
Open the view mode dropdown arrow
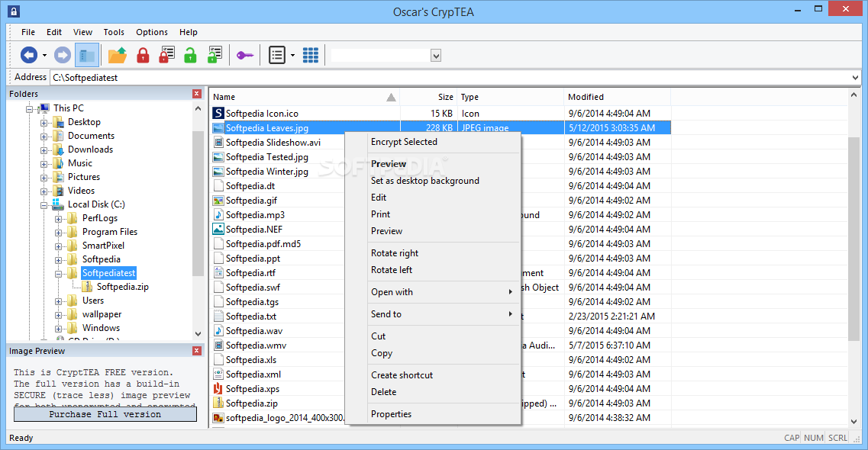tap(293, 56)
